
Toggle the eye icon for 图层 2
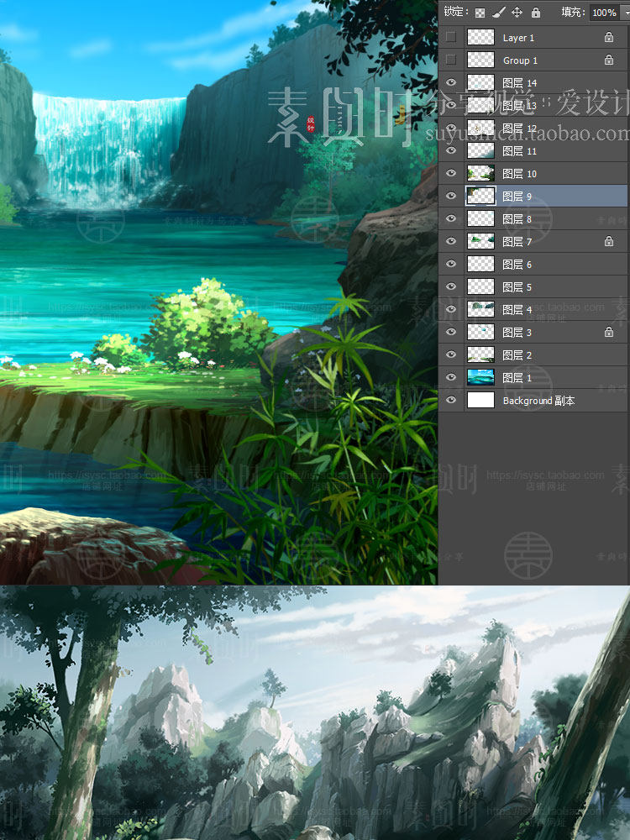(451, 354)
